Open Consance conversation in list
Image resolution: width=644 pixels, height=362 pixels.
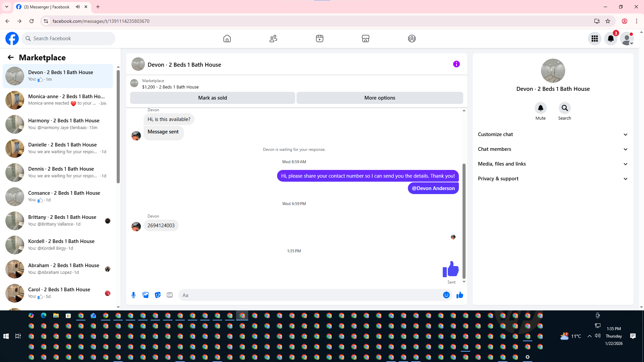point(58,196)
